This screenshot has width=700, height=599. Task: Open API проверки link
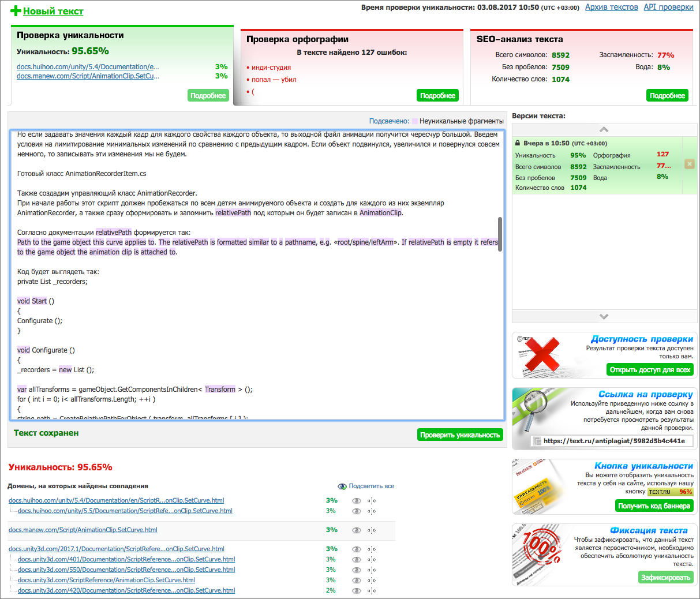point(668,7)
